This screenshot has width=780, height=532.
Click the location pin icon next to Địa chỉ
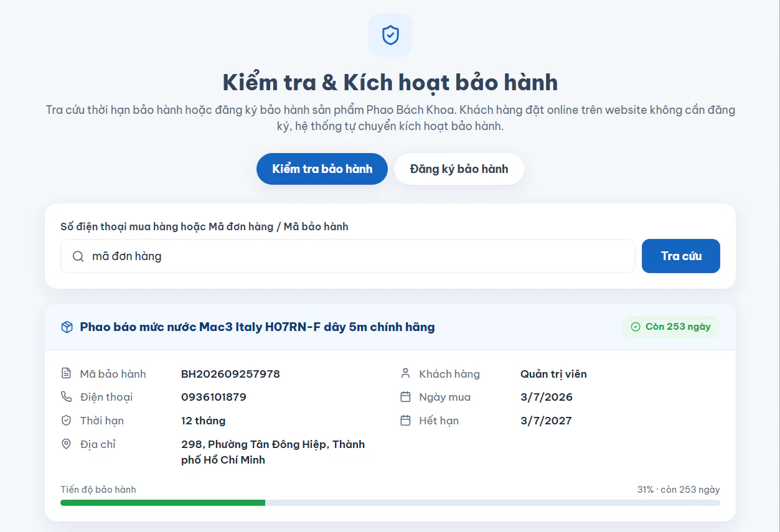click(x=66, y=444)
